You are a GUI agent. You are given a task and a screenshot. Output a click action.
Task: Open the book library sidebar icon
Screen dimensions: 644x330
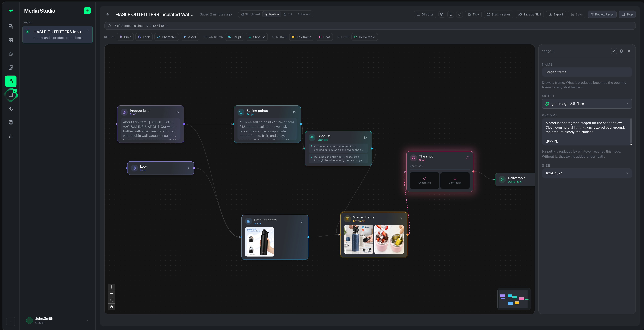[x=11, y=122]
